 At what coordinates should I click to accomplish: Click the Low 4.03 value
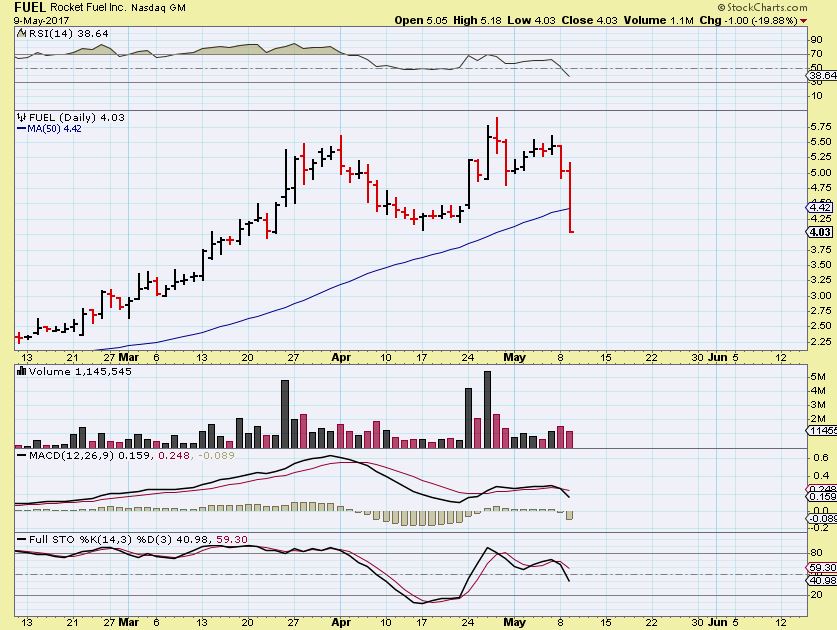(532, 20)
